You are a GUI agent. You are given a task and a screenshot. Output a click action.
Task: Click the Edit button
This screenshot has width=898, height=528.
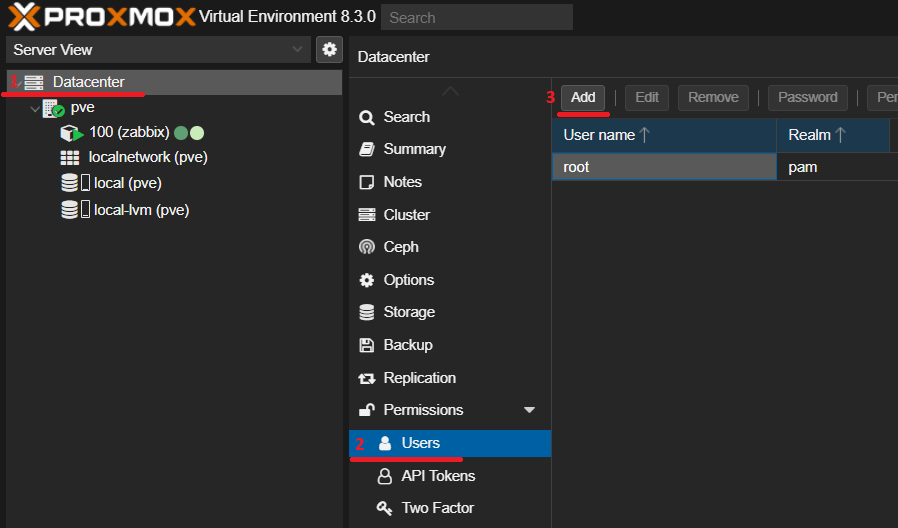point(647,97)
